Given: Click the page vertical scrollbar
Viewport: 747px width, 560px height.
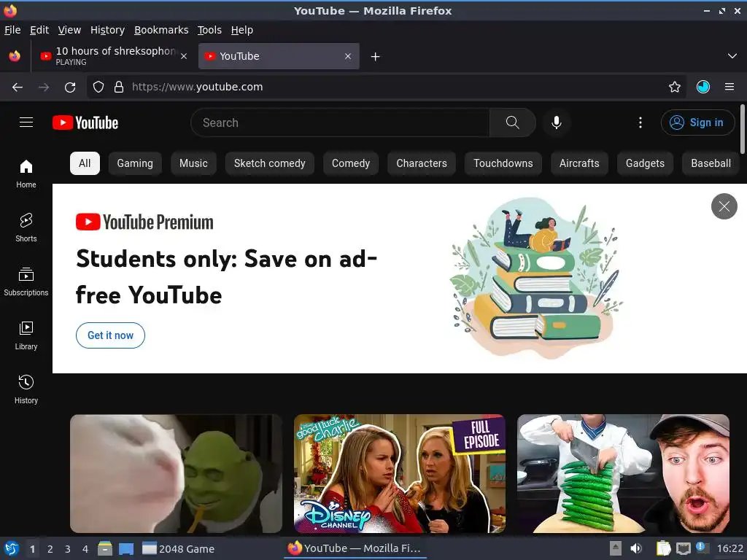Looking at the screenshot, I should [x=742, y=130].
